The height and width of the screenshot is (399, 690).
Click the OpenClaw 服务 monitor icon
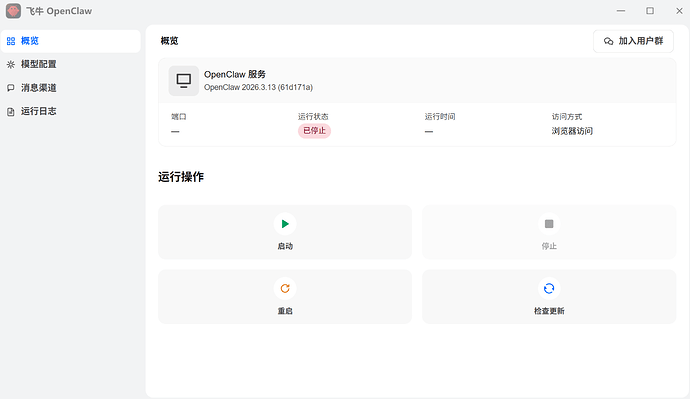coord(184,81)
